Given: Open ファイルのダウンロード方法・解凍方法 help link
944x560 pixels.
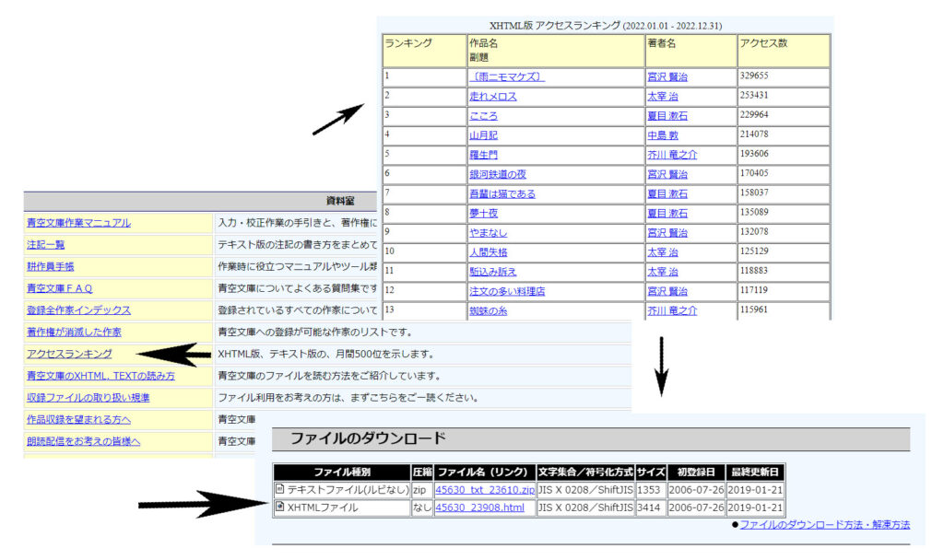Looking at the screenshot, I should click(825, 524).
